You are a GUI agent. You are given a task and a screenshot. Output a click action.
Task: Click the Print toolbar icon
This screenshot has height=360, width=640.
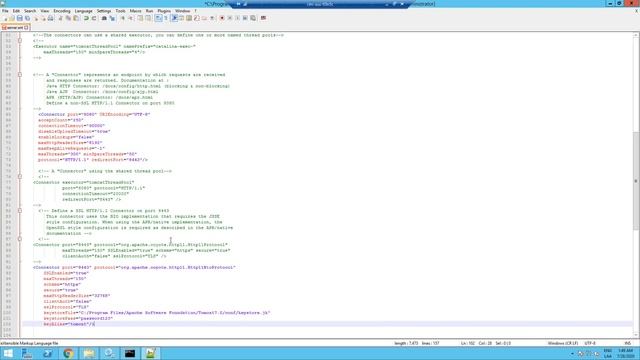pyautogui.click(x=51, y=18)
